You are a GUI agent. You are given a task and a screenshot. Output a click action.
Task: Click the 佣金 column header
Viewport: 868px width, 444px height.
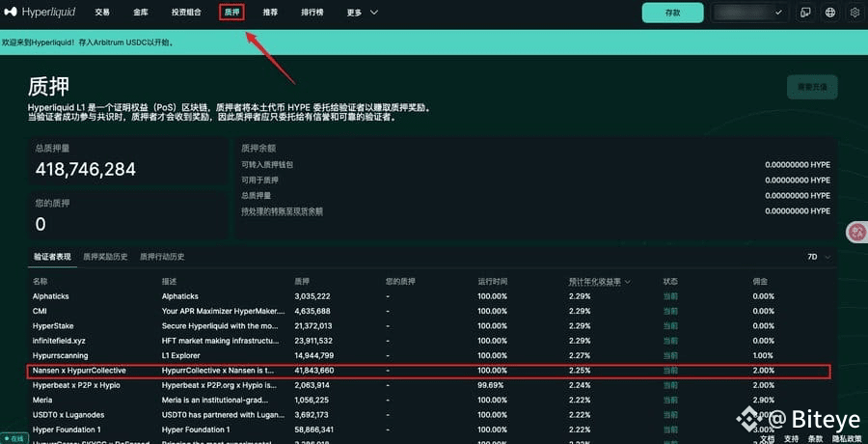[760, 282]
